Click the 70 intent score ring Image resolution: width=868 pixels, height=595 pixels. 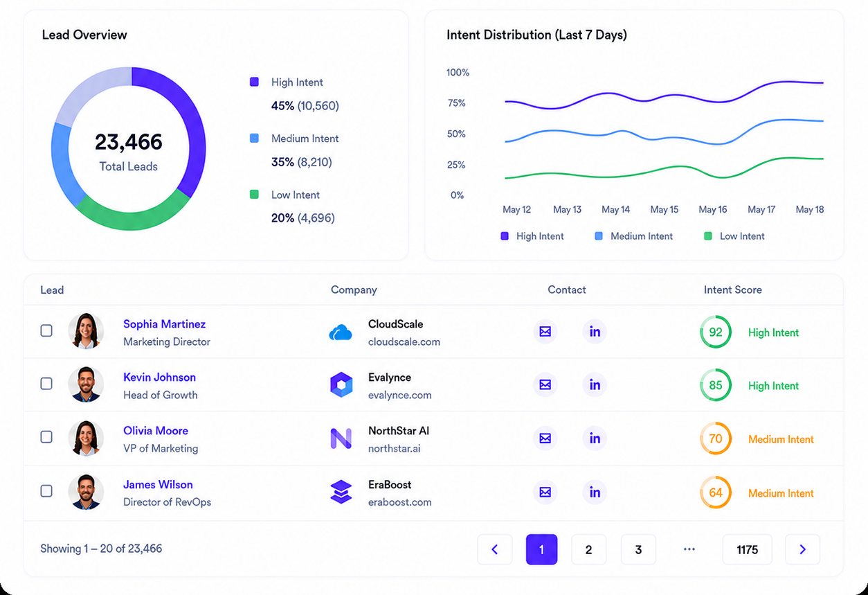(716, 438)
